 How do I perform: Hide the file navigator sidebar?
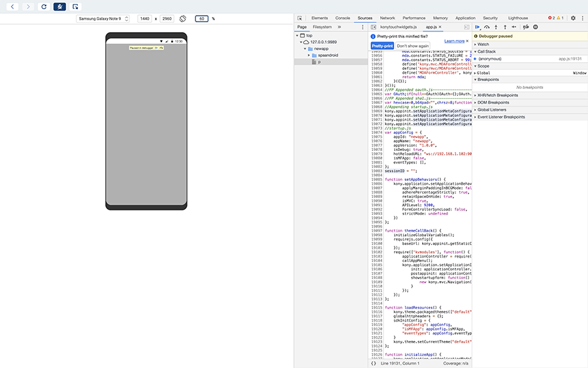372,27
